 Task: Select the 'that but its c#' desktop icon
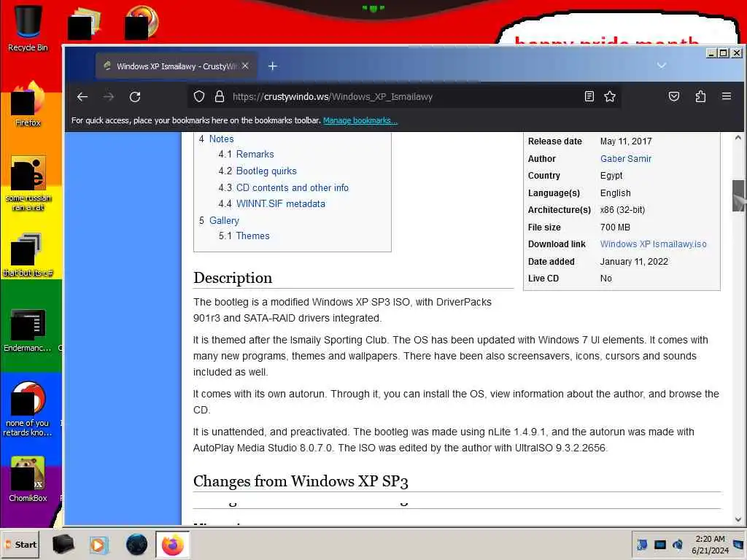(x=28, y=255)
